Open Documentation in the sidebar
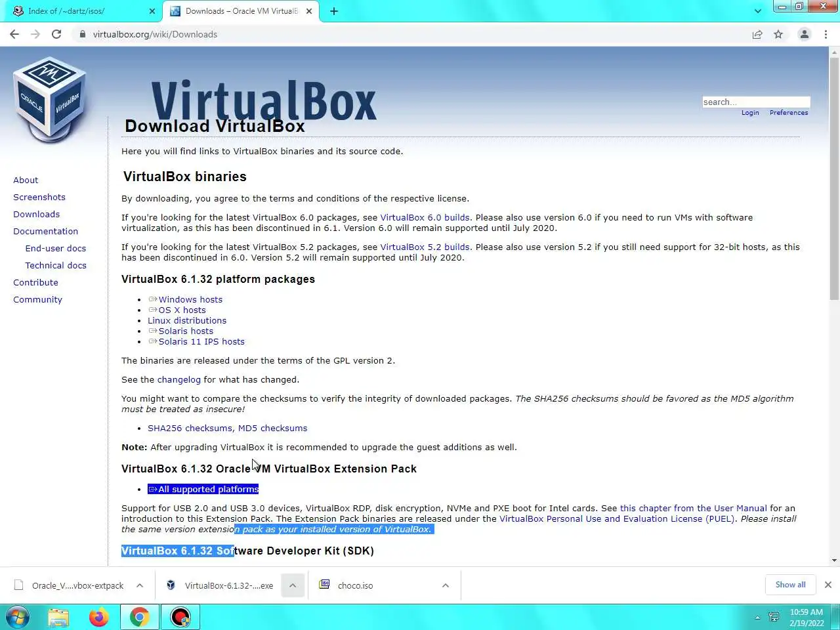Viewport: 840px width, 630px height. pos(45,231)
